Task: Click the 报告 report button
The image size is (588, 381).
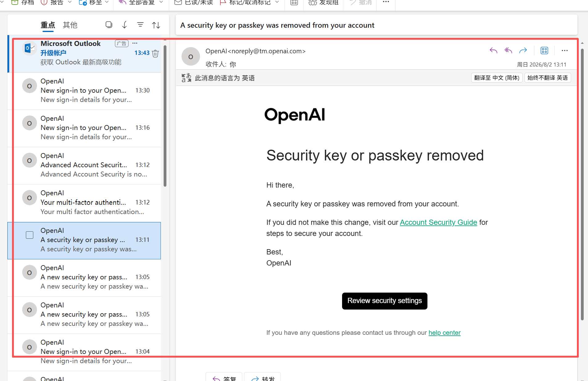Action: pyautogui.click(x=52, y=2)
